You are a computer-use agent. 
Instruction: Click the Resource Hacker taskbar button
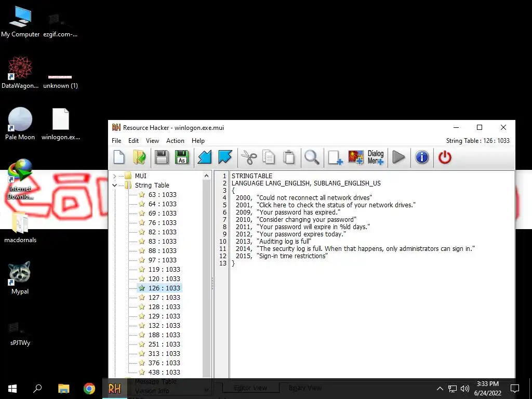(x=115, y=389)
